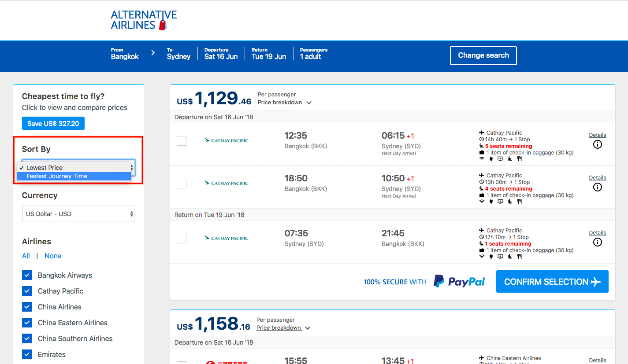The width and height of the screenshot is (628, 364).
Task: Choose Lowest Price sort option
Action: [x=74, y=168]
